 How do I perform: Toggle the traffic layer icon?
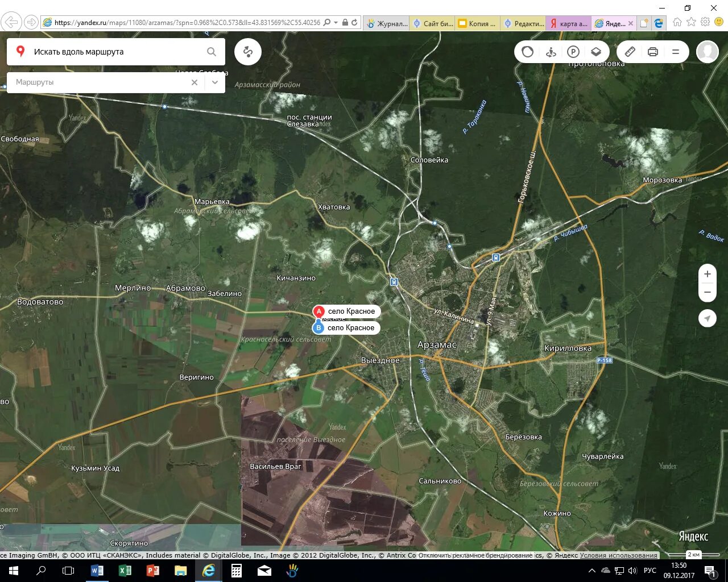528,52
